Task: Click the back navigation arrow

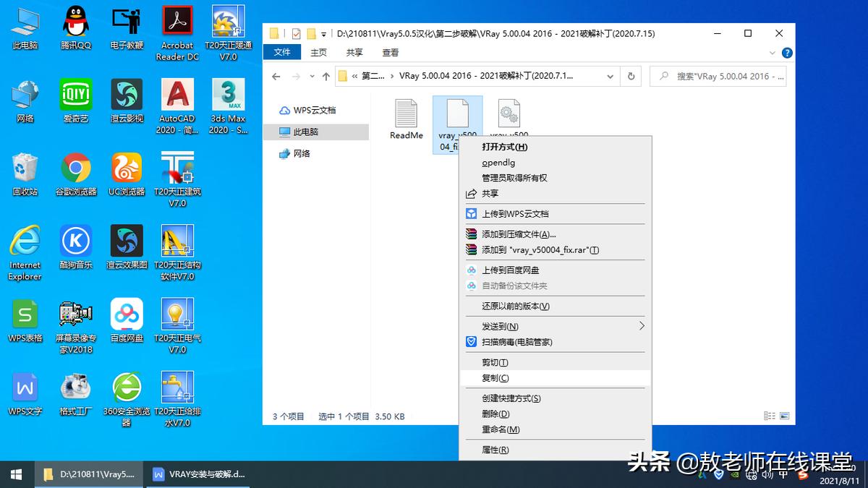Action: point(276,76)
